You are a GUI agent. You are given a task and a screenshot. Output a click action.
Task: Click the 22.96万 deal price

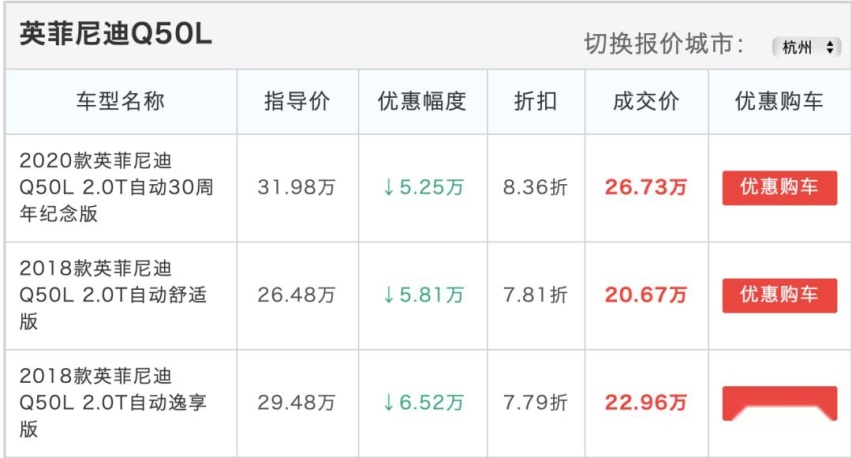coord(646,403)
